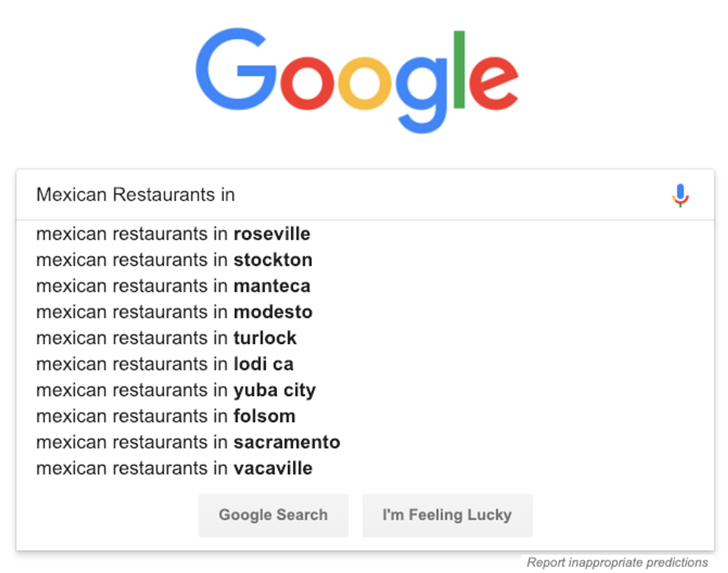The height and width of the screenshot is (573, 728).
Task: Open the Report inappropriate predictions link
Action: pyautogui.click(x=617, y=563)
